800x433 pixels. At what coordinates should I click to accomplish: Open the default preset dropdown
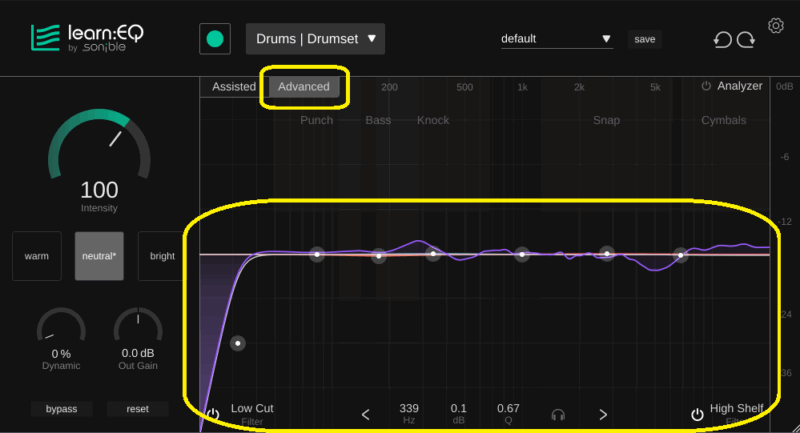tap(556, 39)
